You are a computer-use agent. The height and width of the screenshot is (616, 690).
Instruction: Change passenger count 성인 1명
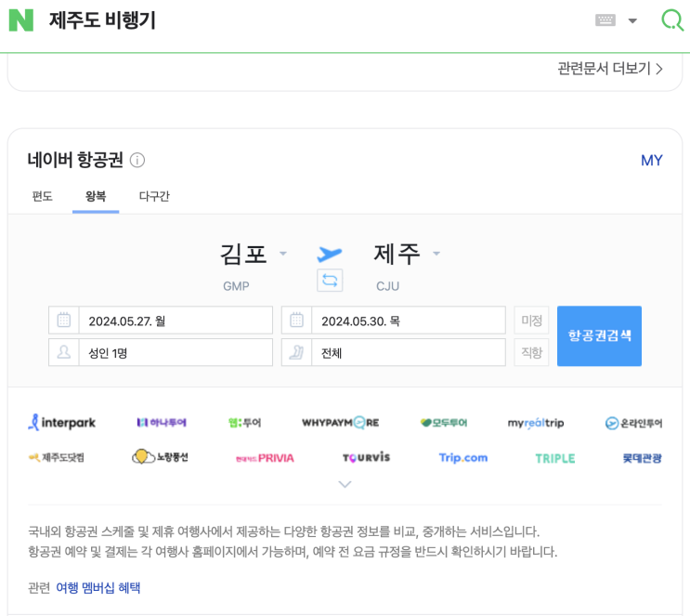(x=176, y=352)
